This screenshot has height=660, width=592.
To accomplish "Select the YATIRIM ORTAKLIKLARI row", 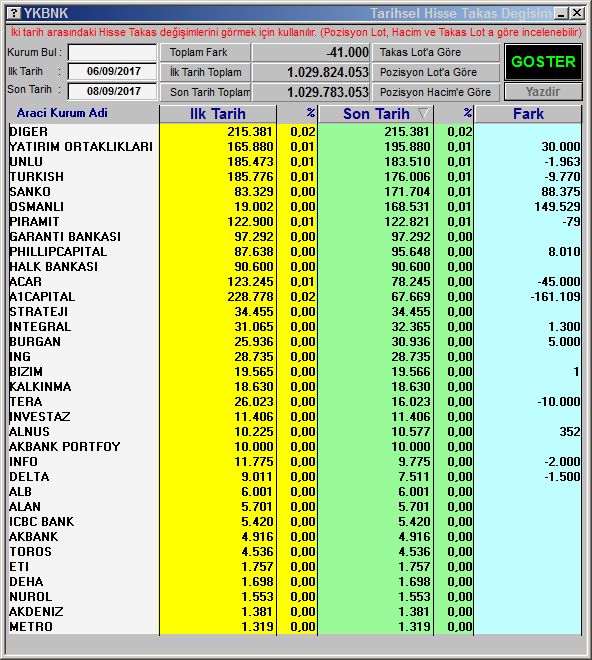I will (x=295, y=146).
